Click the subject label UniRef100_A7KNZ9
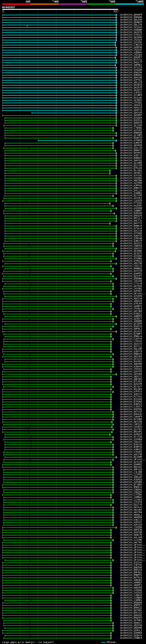This screenshot has width=146, height=644. point(131,140)
